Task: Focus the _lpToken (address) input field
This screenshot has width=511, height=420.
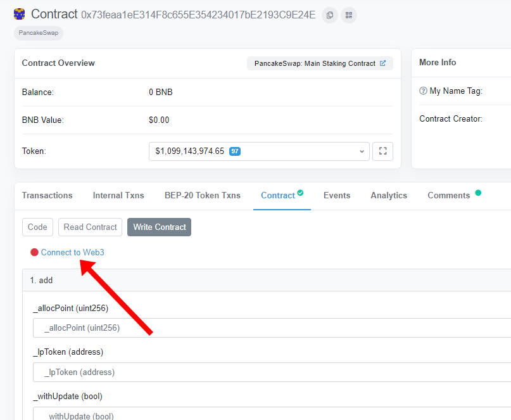Action: (272, 372)
